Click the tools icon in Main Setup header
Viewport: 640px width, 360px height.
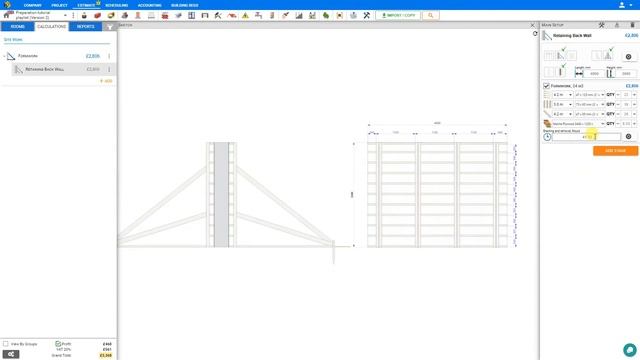coord(602,25)
